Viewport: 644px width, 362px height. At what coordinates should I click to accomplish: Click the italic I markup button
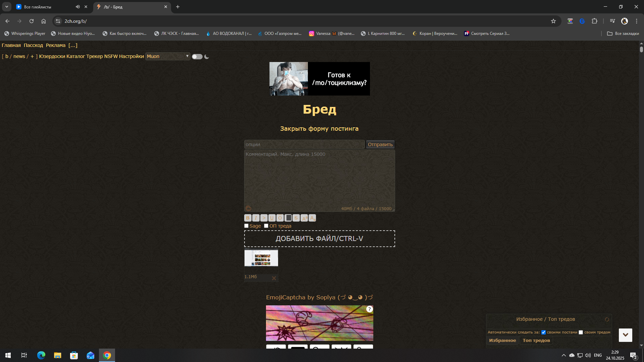pos(256,218)
